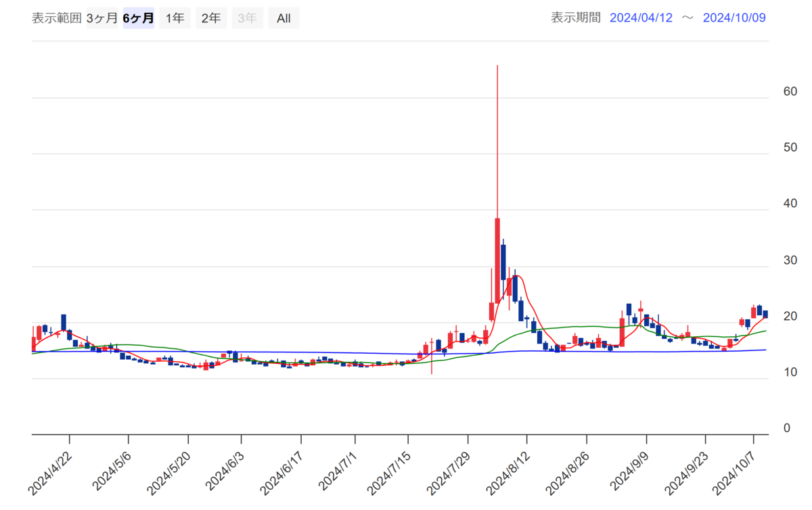Image resolution: width=812 pixels, height=510 pixels.
Task: Click x-axis label 2024/9/9
Action: pyautogui.click(x=629, y=472)
